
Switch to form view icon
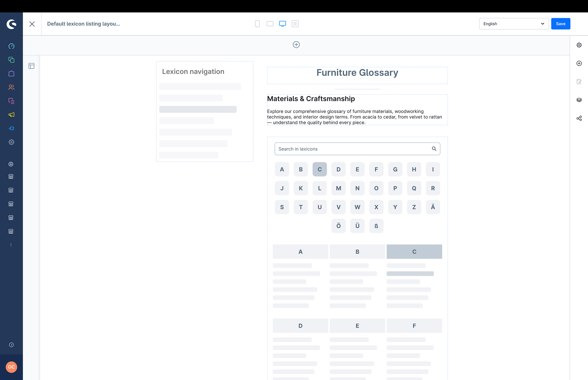click(x=295, y=24)
